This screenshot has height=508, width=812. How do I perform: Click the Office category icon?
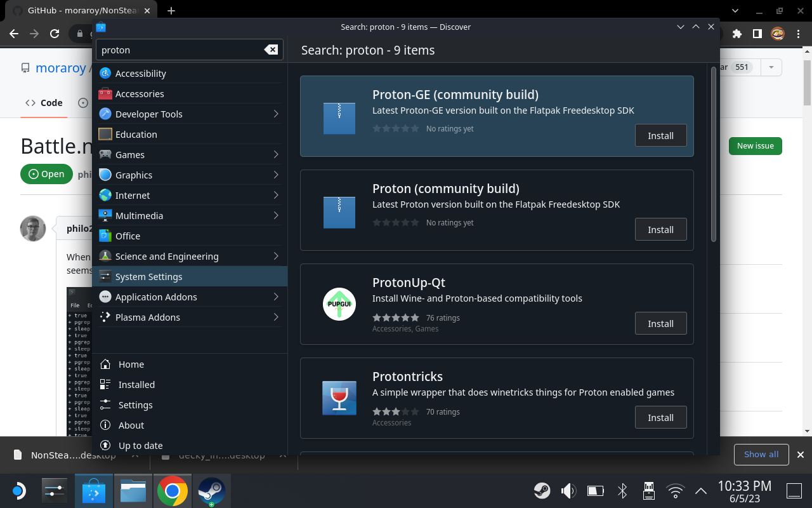103,236
